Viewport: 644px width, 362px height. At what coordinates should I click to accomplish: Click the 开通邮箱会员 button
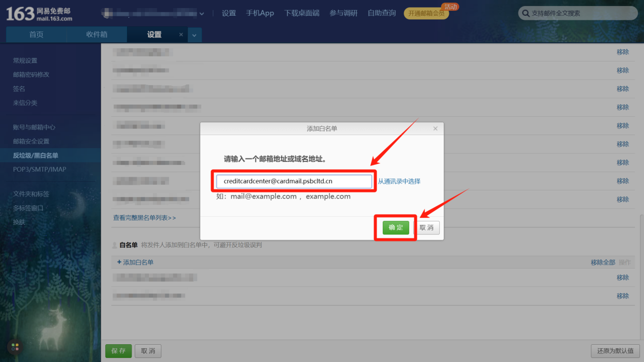(426, 14)
